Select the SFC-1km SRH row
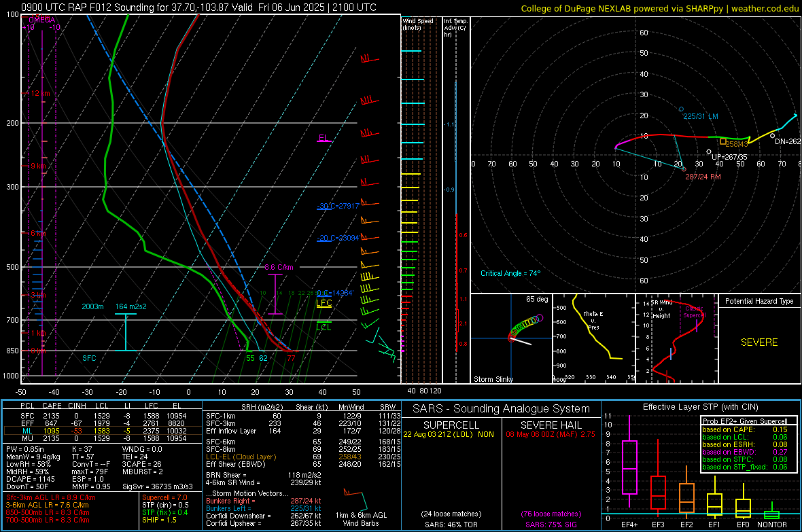The image size is (802, 532). click(303, 416)
